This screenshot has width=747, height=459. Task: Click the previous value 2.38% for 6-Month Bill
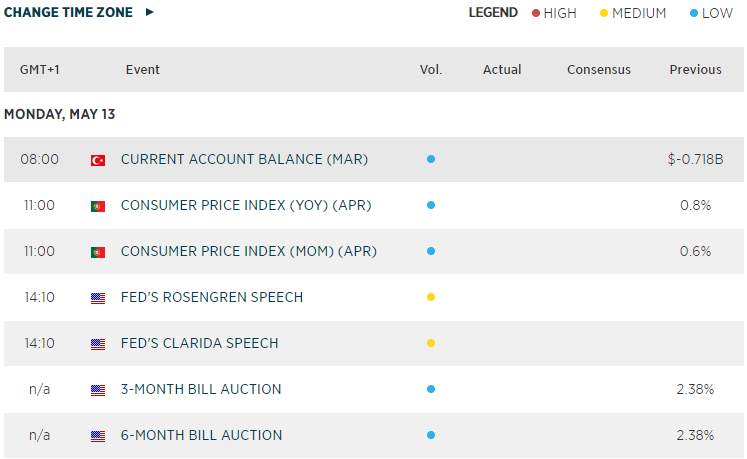tap(695, 435)
